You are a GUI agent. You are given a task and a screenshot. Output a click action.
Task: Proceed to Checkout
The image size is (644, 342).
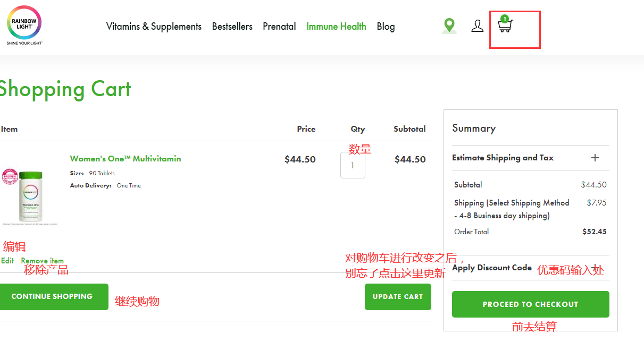pyautogui.click(x=530, y=304)
